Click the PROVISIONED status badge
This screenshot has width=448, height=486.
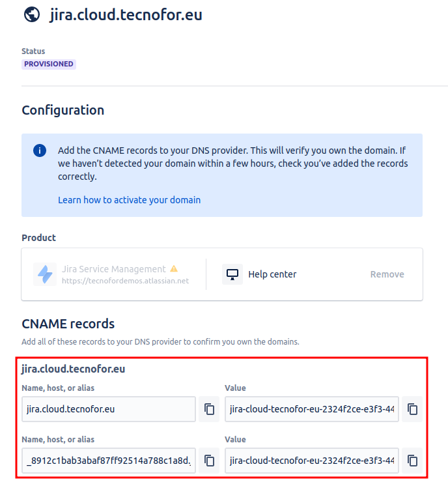click(49, 64)
